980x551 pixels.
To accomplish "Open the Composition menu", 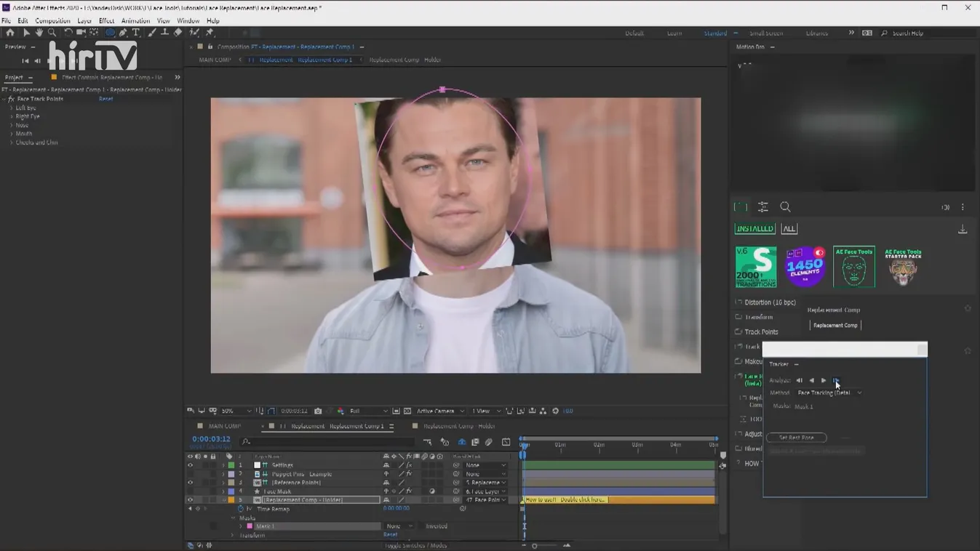I will point(52,21).
